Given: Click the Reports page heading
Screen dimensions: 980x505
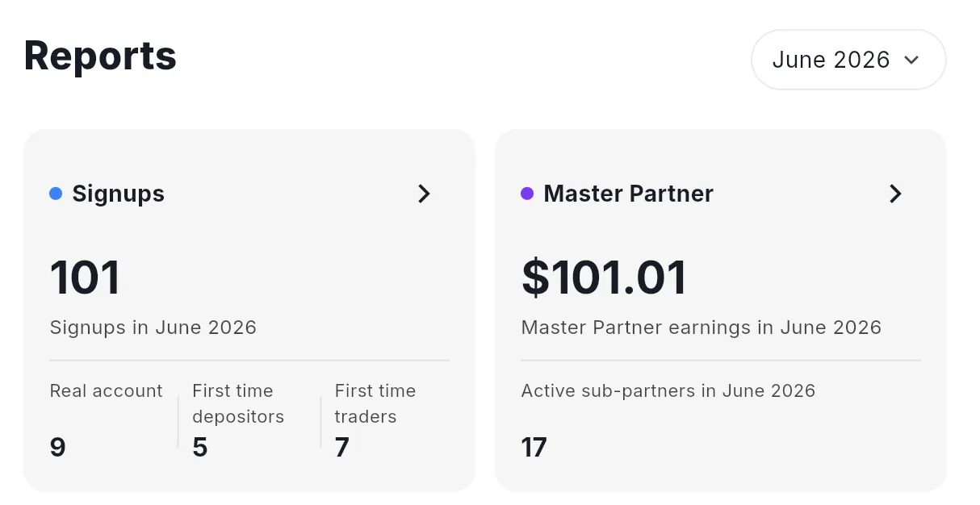Looking at the screenshot, I should pos(100,56).
